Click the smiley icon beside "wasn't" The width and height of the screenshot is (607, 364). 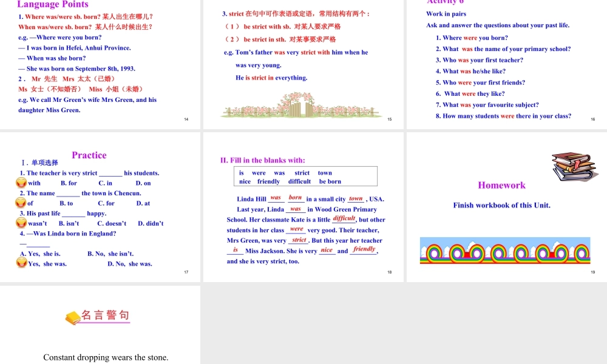point(22,223)
